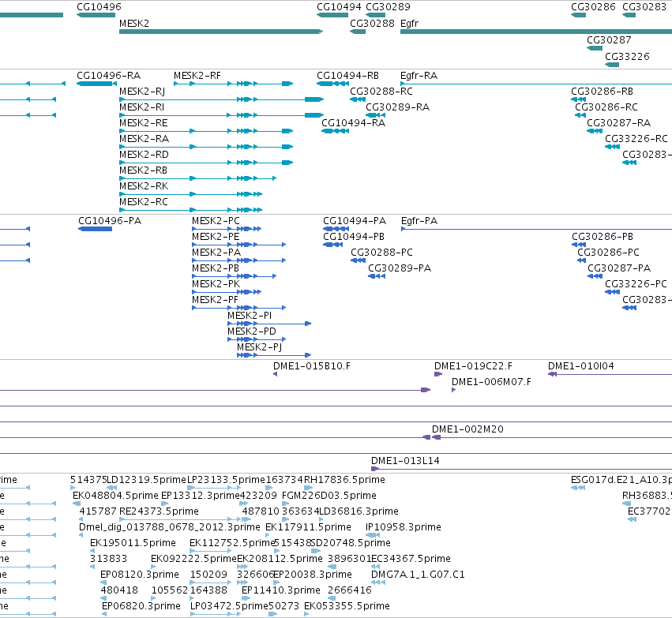Click the CG30286 gene label
This screenshot has height=618, width=672.
[x=593, y=7]
